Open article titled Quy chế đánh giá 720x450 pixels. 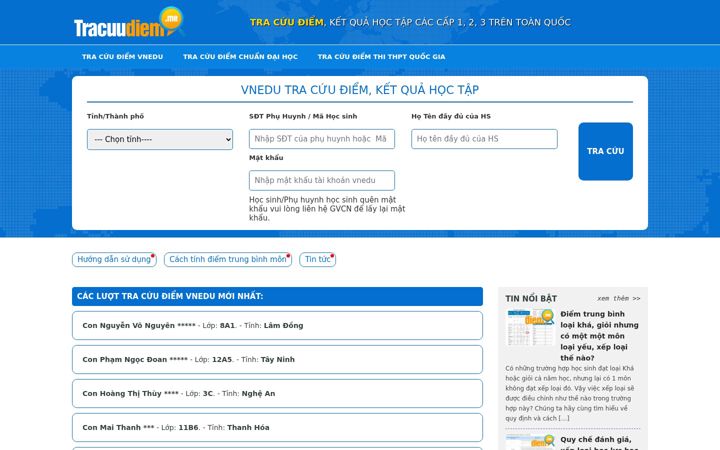point(599,443)
